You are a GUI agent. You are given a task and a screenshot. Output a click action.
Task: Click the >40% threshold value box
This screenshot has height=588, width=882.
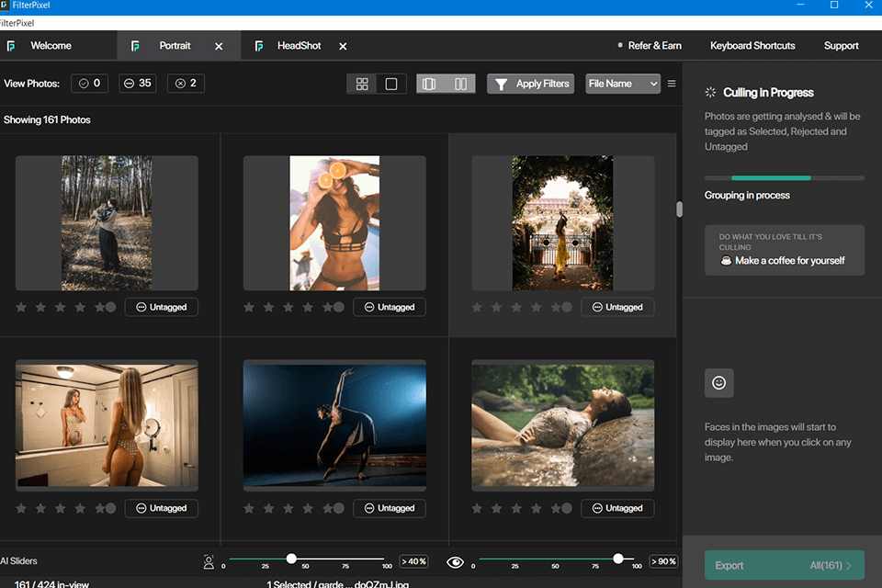point(413,561)
